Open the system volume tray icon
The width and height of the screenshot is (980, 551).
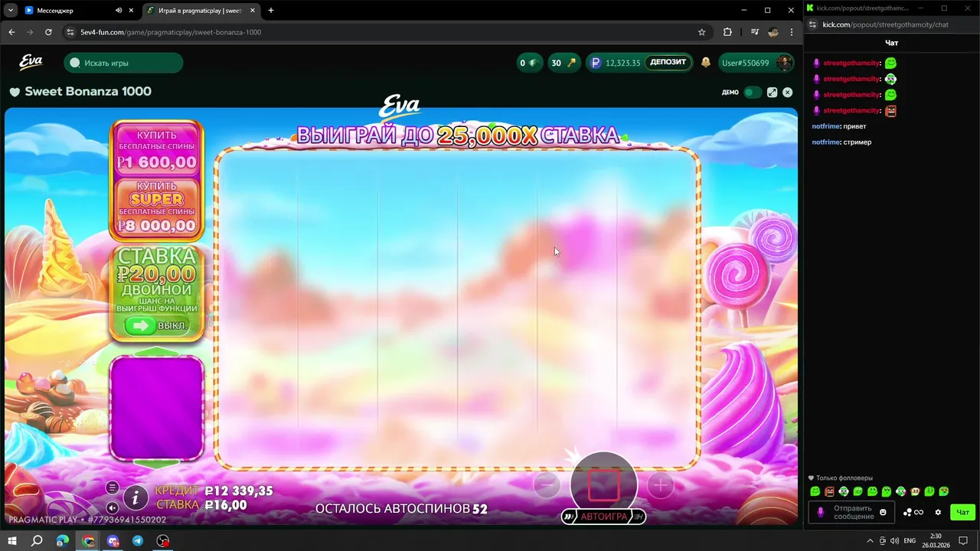(894, 540)
